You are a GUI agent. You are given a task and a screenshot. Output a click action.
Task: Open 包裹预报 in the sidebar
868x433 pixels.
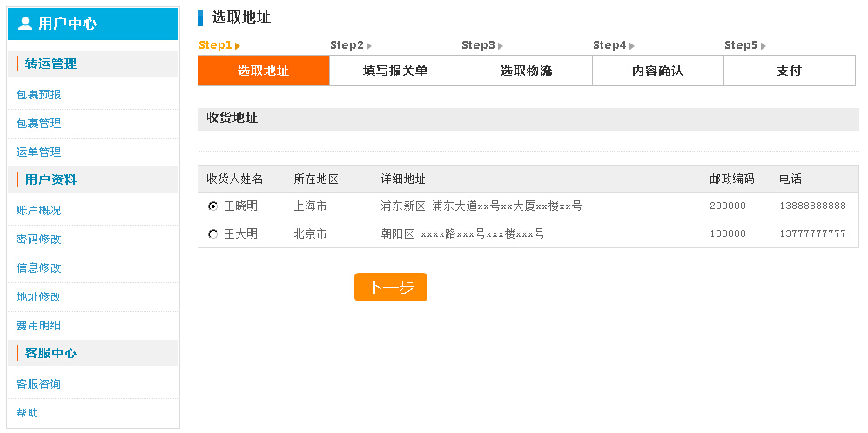click(39, 95)
